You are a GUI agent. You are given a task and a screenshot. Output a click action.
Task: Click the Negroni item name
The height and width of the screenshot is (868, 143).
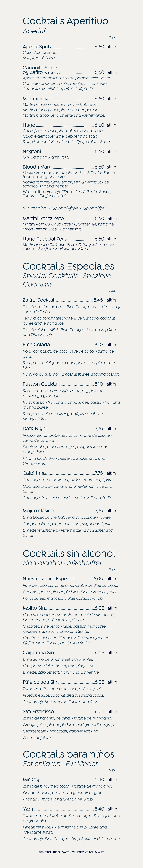click(32, 151)
